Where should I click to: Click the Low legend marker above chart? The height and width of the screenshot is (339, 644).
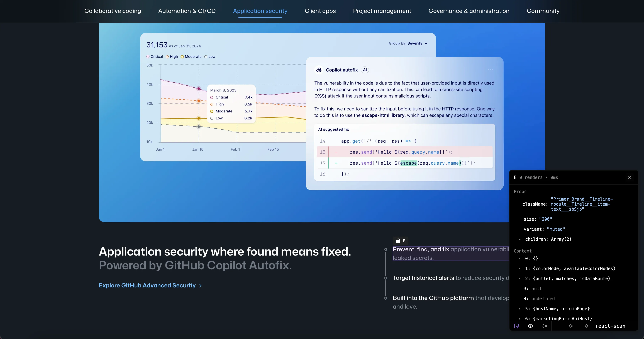point(206,57)
